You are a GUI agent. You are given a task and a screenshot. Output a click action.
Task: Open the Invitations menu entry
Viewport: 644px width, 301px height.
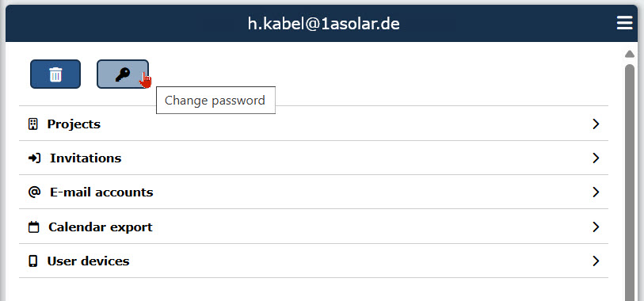point(314,158)
